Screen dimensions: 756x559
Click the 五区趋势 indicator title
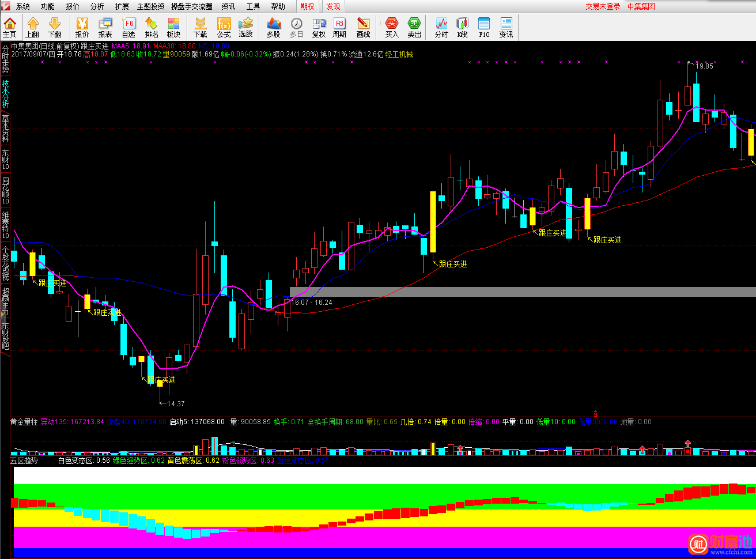(24, 460)
